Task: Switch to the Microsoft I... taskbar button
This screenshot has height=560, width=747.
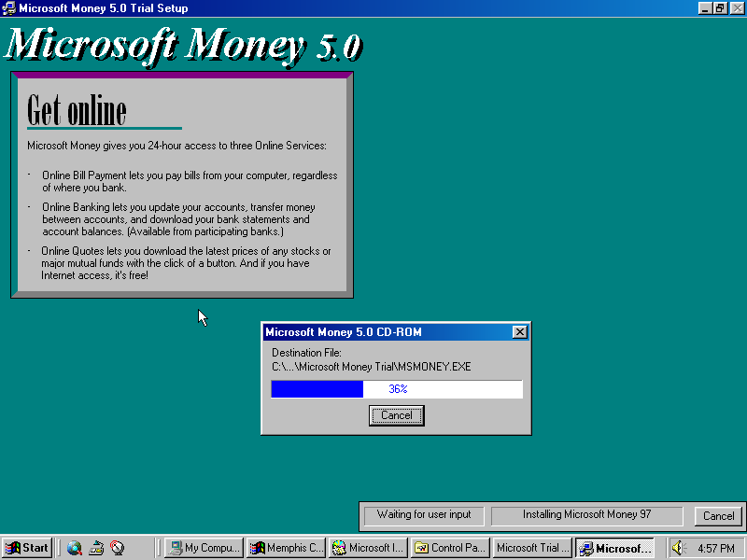Action: coord(368,548)
